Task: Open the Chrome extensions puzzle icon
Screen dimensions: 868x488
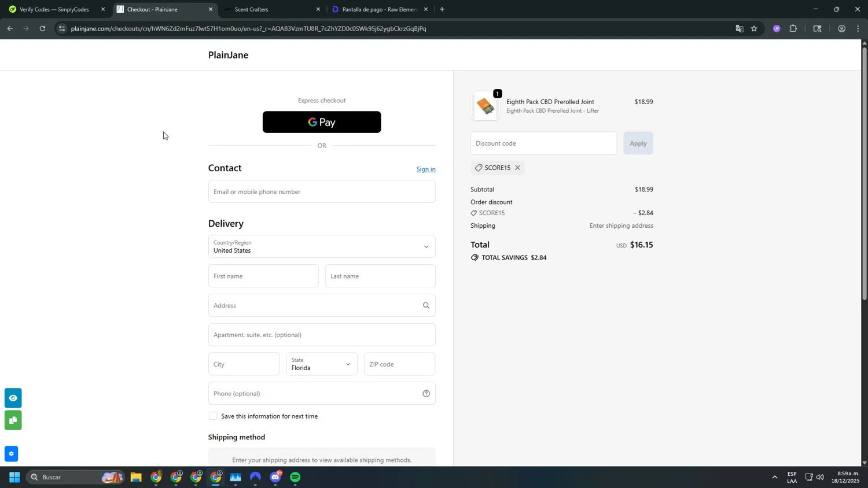Action: (x=793, y=28)
